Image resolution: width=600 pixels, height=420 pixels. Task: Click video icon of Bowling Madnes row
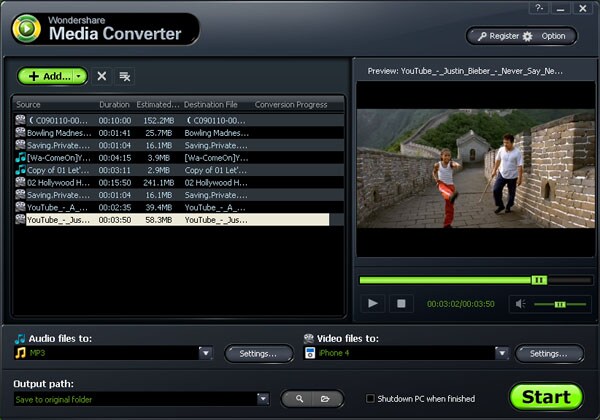click(20, 132)
